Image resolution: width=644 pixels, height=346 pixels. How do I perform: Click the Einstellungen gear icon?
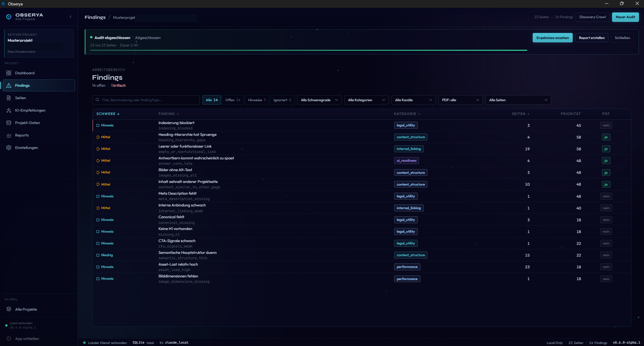(x=9, y=148)
